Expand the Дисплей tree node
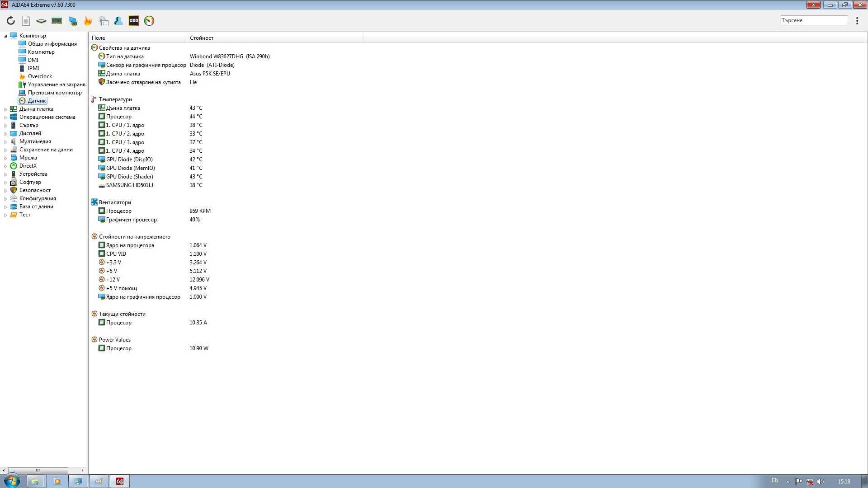This screenshot has width=868, height=488. coord(5,133)
